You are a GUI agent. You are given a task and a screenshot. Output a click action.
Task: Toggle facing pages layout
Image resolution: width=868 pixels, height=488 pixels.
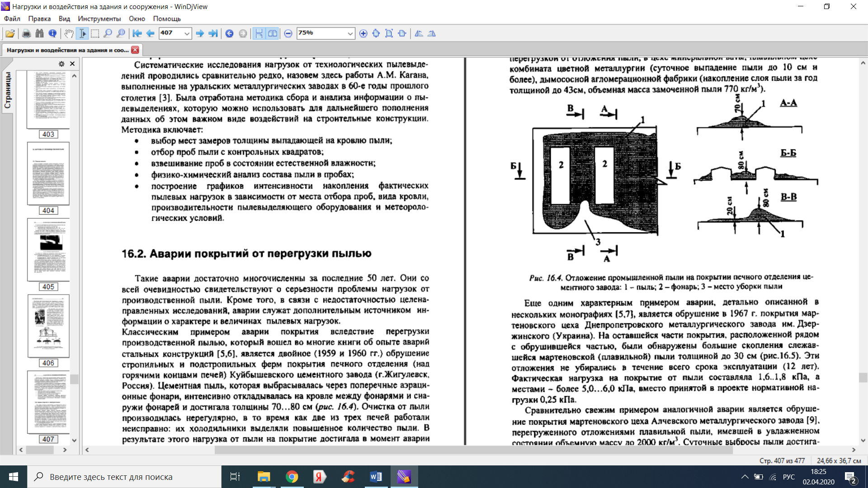pos(272,33)
